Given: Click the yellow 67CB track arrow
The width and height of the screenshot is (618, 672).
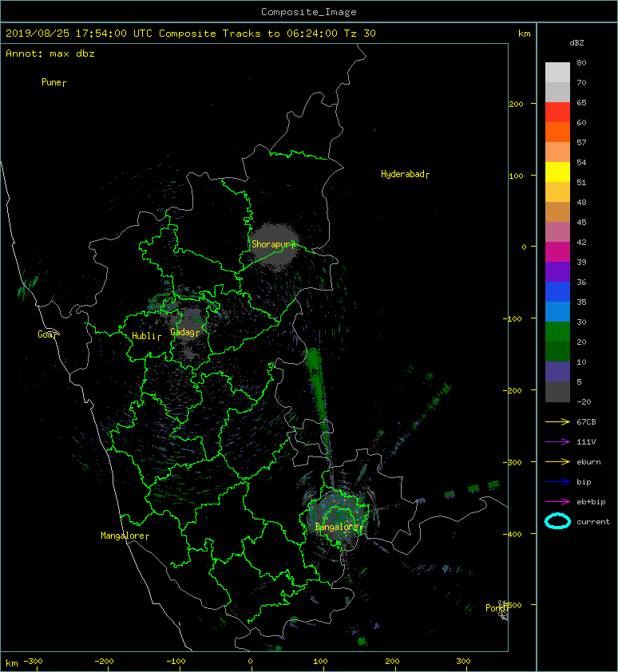Looking at the screenshot, I should click(557, 421).
